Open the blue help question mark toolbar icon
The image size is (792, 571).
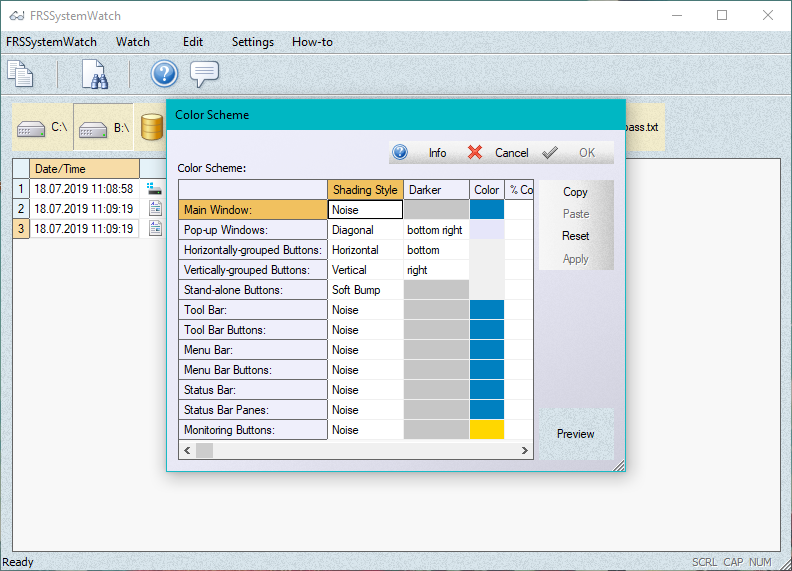click(164, 74)
